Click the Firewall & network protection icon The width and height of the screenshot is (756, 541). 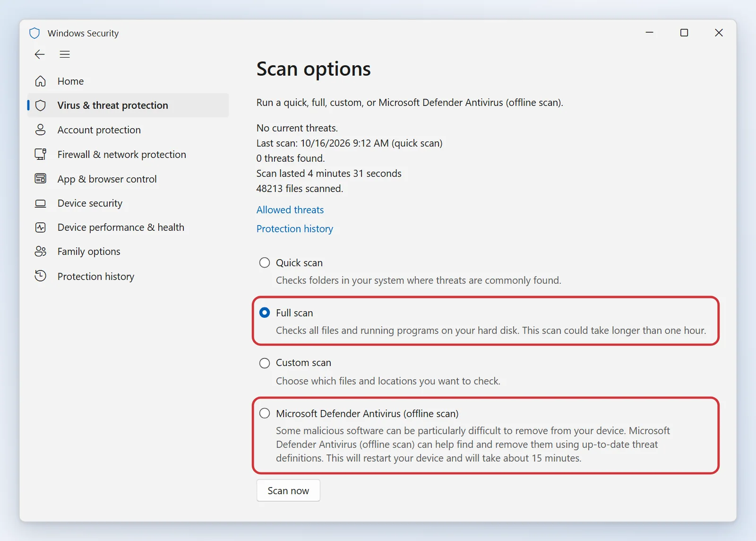pyautogui.click(x=41, y=154)
